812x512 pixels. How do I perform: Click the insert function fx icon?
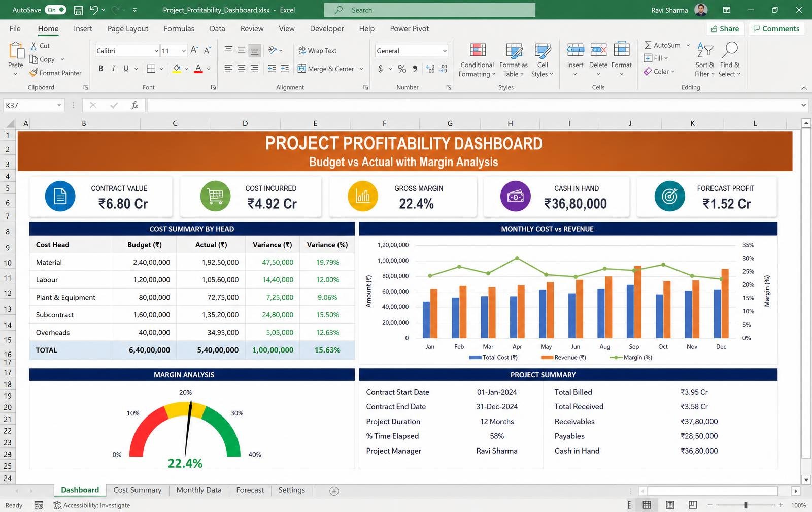pos(134,105)
